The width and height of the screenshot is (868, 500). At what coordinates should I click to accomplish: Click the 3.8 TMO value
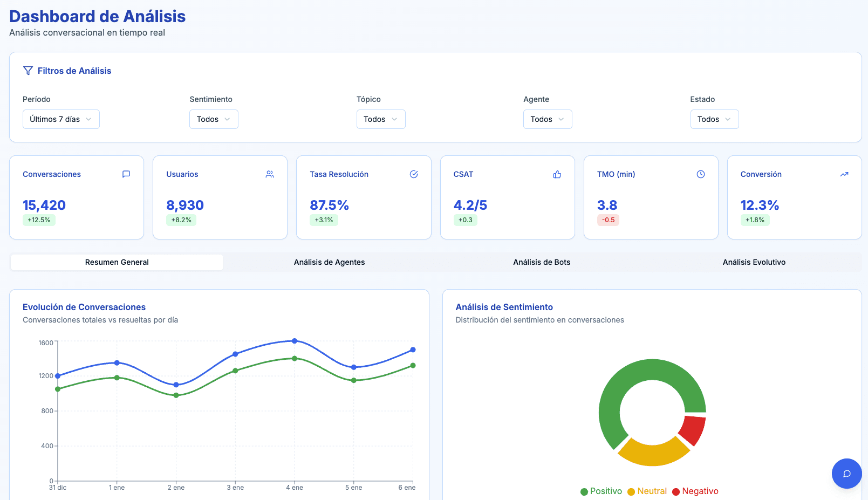point(607,205)
